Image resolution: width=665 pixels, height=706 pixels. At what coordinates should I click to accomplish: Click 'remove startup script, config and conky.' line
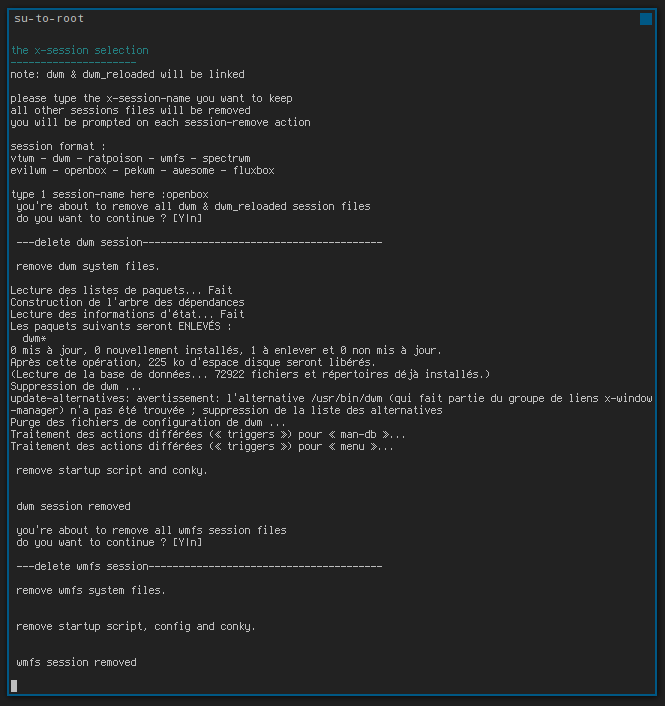pyautogui.click(x=136, y=626)
